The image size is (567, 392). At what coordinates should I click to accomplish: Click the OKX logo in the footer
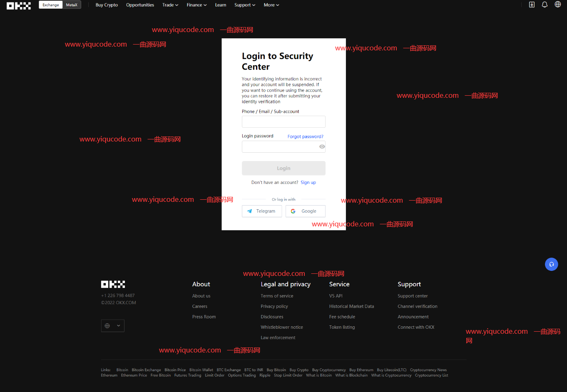pos(113,284)
